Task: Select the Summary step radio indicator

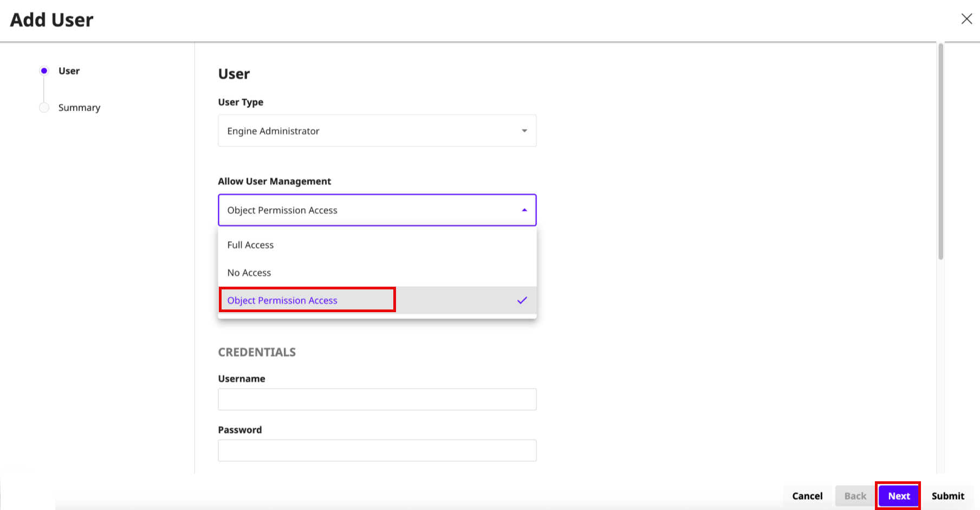Action: tap(44, 107)
